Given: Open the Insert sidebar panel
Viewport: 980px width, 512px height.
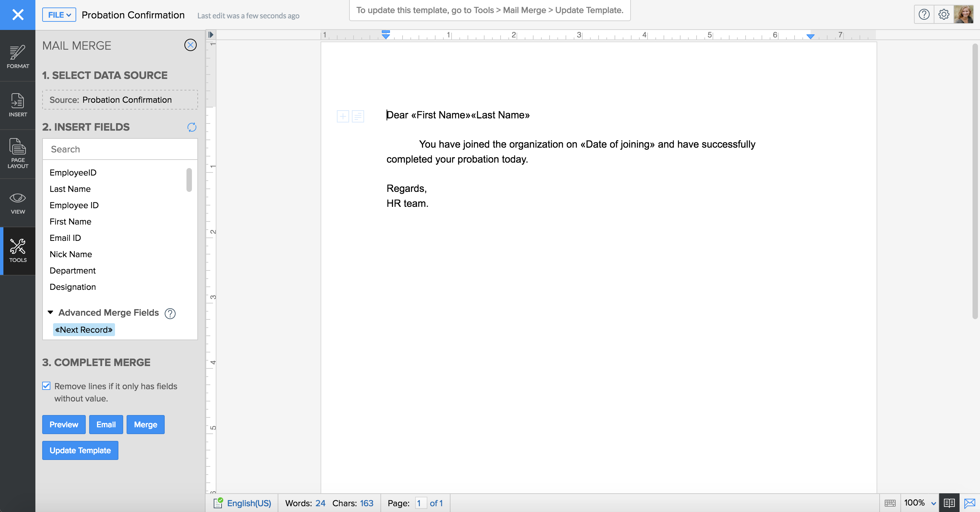Looking at the screenshot, I should [x=17, y=105].
